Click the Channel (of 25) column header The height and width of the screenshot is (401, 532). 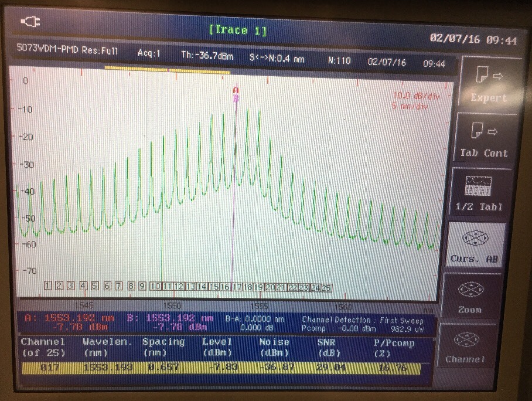point(43,347)
